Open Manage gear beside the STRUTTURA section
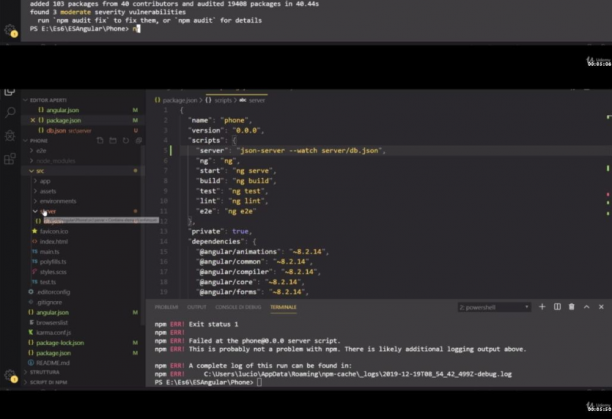 pyautogui.click(x=10, y=376)
